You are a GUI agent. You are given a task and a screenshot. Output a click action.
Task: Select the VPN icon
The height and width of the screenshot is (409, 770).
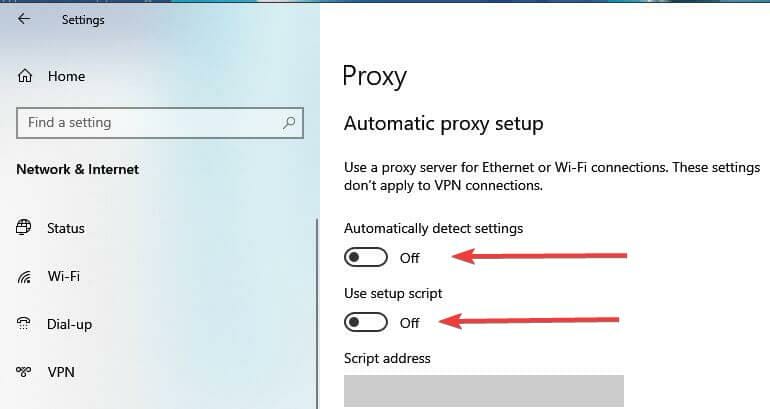[x=24, y=372]
